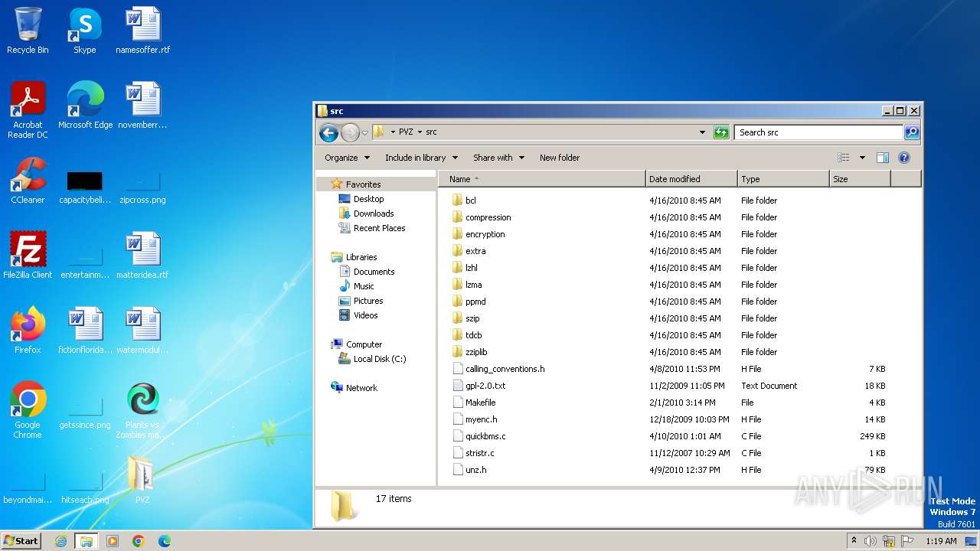The width and height of the screenshot is (980, 551).
Task: Select Downloads in Favorites pane
Action: point(374,214)
